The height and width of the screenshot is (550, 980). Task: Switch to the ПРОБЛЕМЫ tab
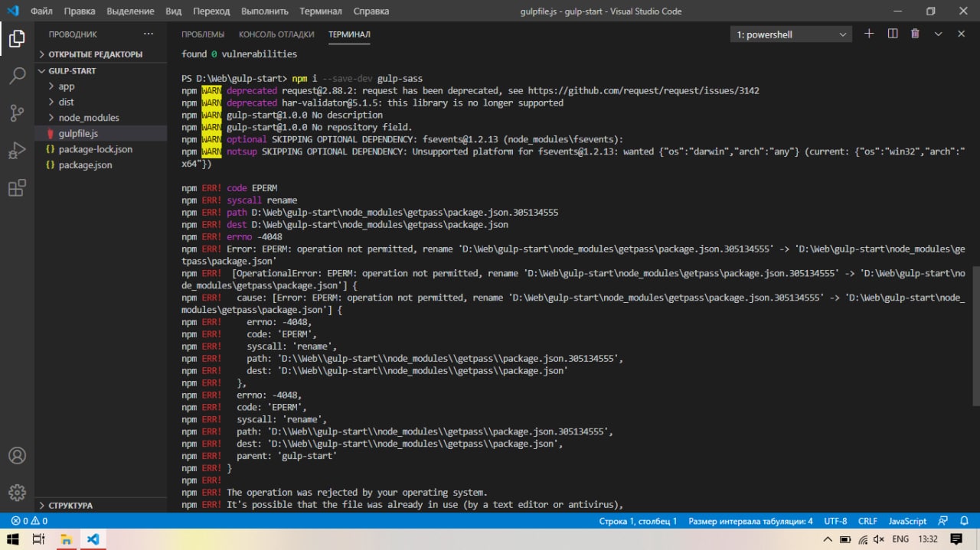[x=203, y=34]
